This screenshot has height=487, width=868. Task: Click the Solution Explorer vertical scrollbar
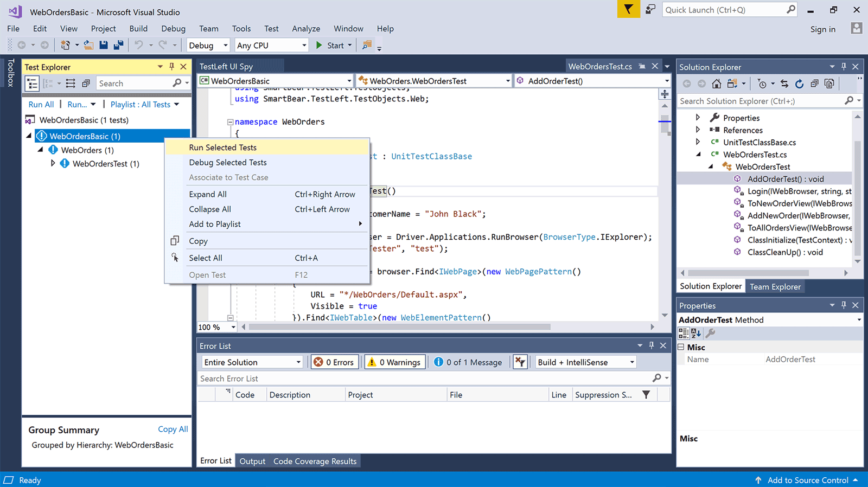click(x=858, y=197)
